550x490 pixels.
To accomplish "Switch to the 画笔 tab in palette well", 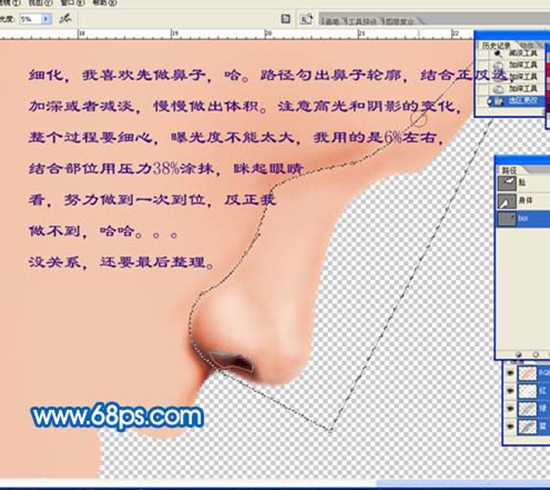I will 332,22.
